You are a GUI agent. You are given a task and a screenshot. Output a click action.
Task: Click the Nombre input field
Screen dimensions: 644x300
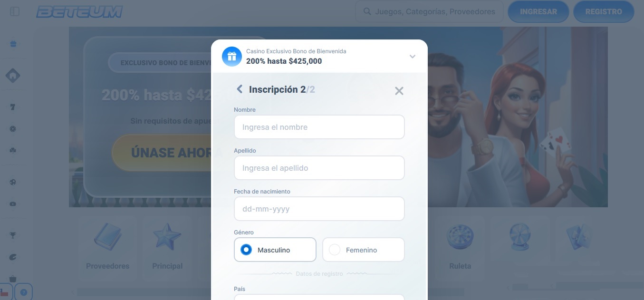coord(319,127)
